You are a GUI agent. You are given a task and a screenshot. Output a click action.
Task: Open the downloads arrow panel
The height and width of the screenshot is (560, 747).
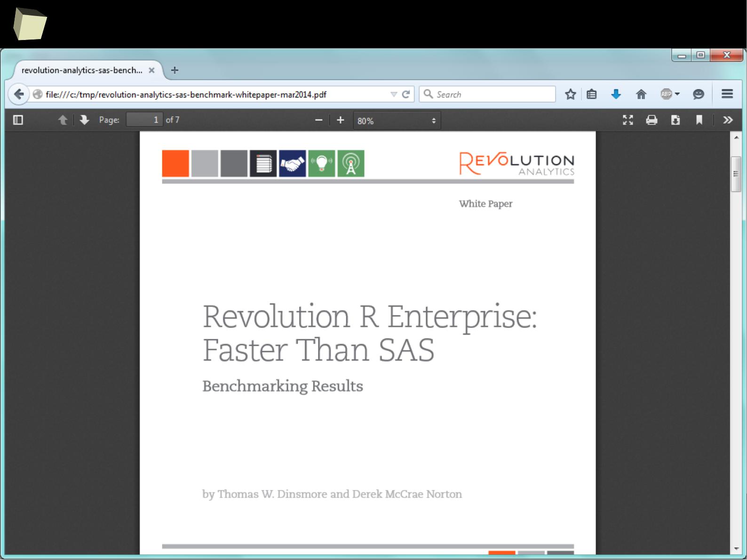tap(616, 94)
